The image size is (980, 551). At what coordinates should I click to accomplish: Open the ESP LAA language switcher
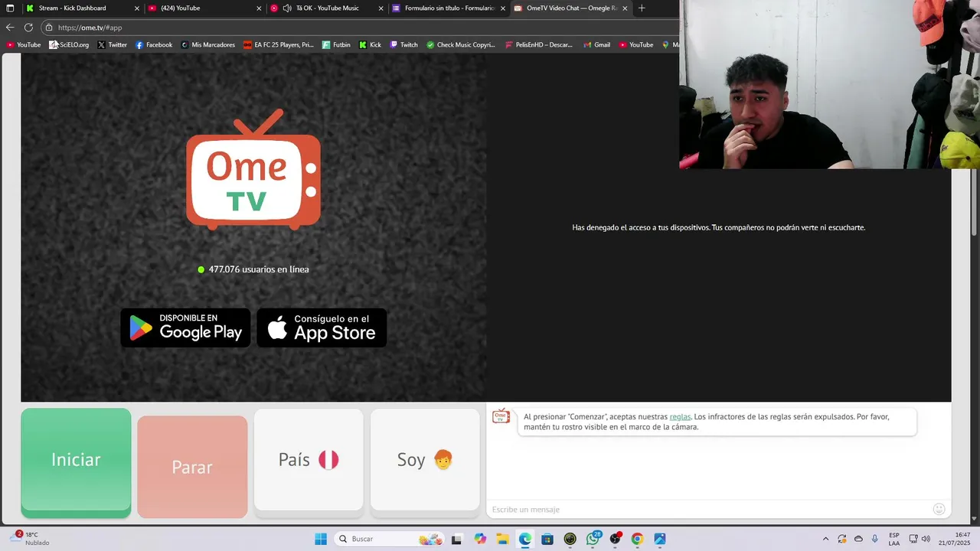894,539
